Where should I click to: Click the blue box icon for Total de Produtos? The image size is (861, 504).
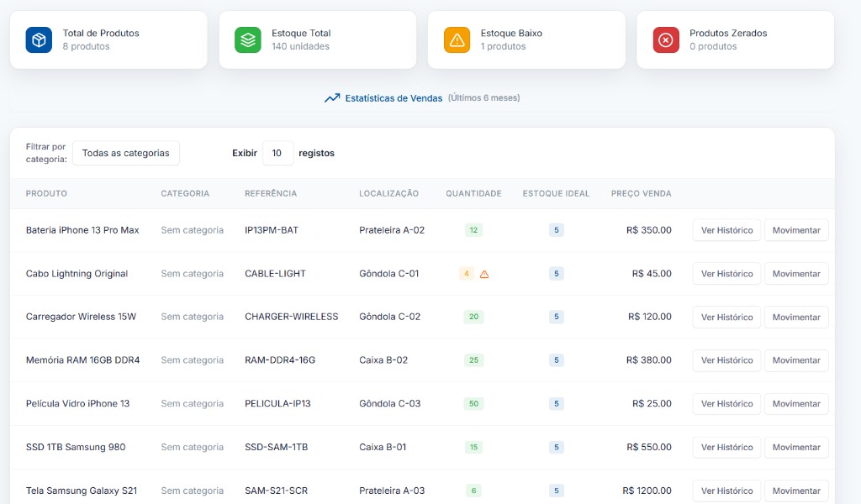39,39
